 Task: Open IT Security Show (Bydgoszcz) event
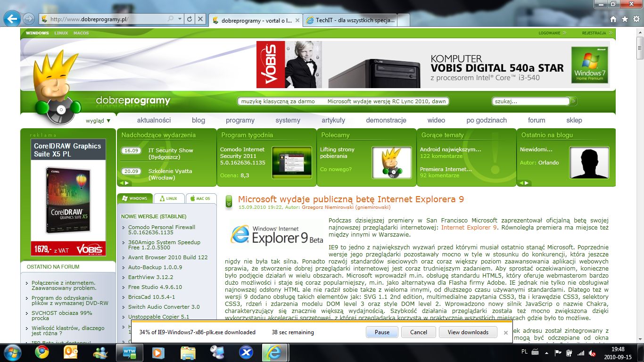[x=171, y=154]
